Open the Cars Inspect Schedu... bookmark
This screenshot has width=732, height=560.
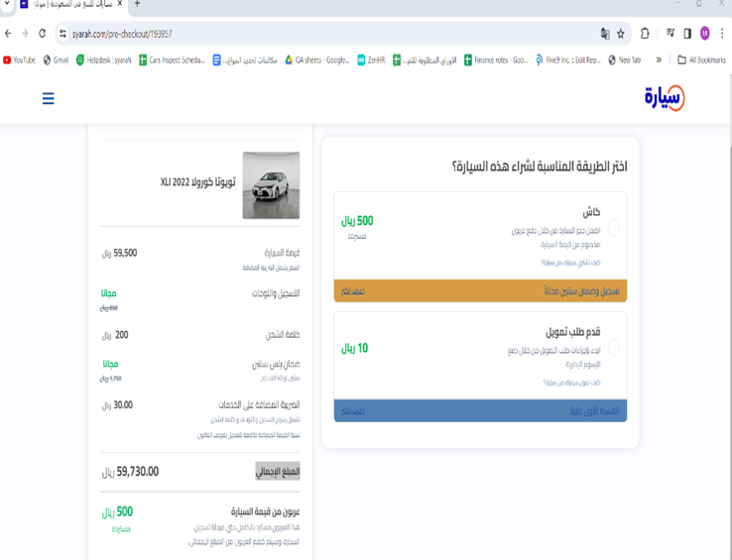(x=172, y=60)
